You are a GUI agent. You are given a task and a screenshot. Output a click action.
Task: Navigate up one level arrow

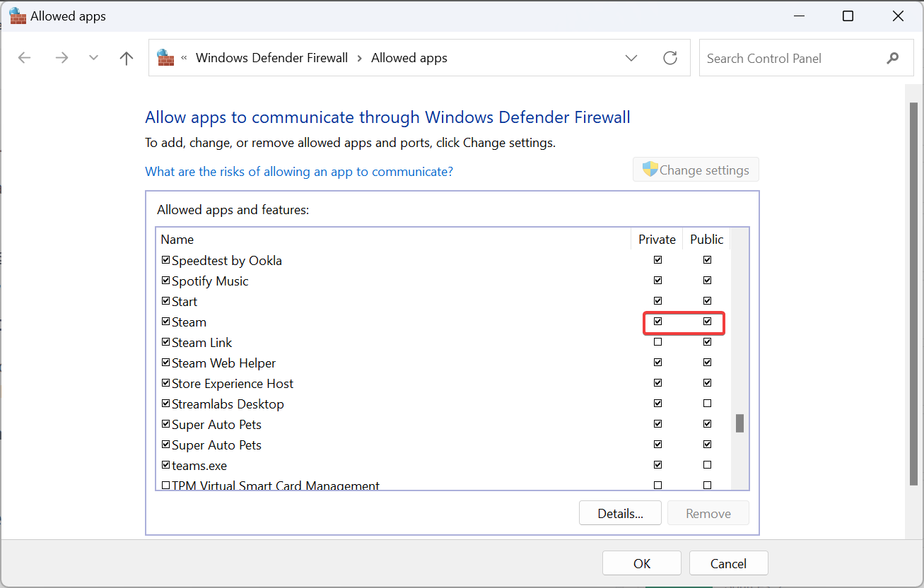(x=127, y=58)
